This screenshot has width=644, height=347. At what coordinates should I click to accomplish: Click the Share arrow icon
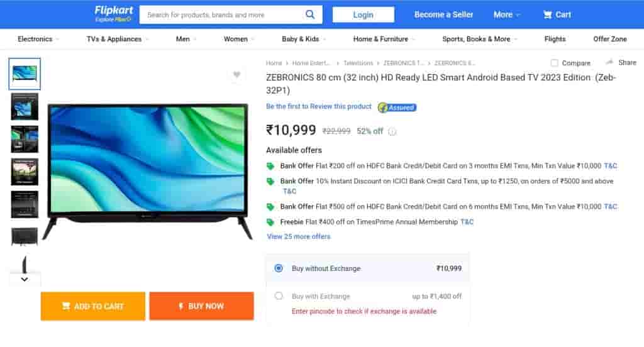point(609,62)
